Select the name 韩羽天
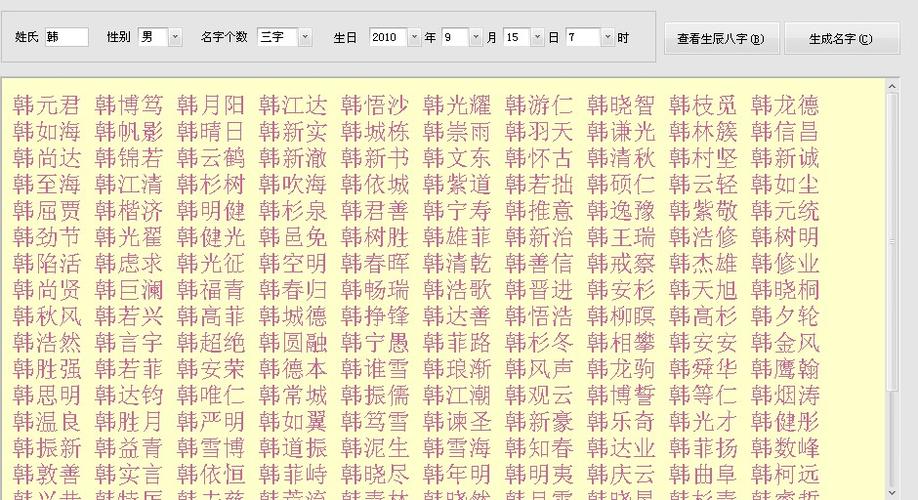 coord(539,132)
